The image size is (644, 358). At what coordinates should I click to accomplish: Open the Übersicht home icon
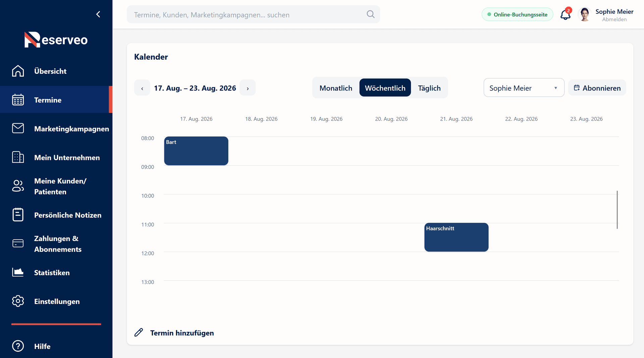point(18,71)
